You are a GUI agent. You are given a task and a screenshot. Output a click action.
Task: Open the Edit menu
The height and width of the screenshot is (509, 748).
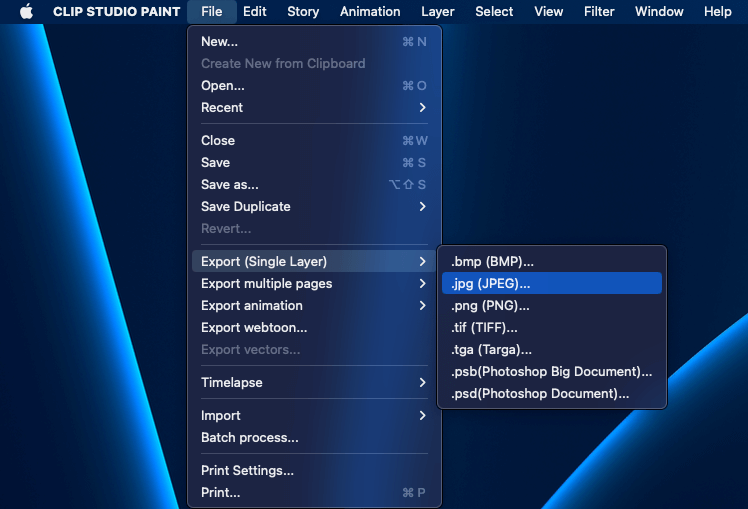255,11
